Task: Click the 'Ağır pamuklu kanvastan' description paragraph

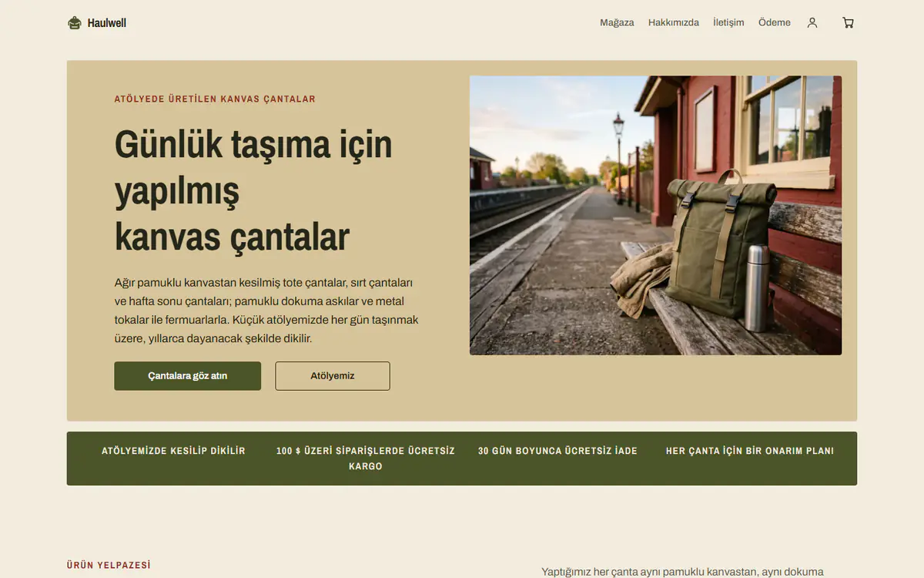Action: pyautogui.click(x=266, y=311)
